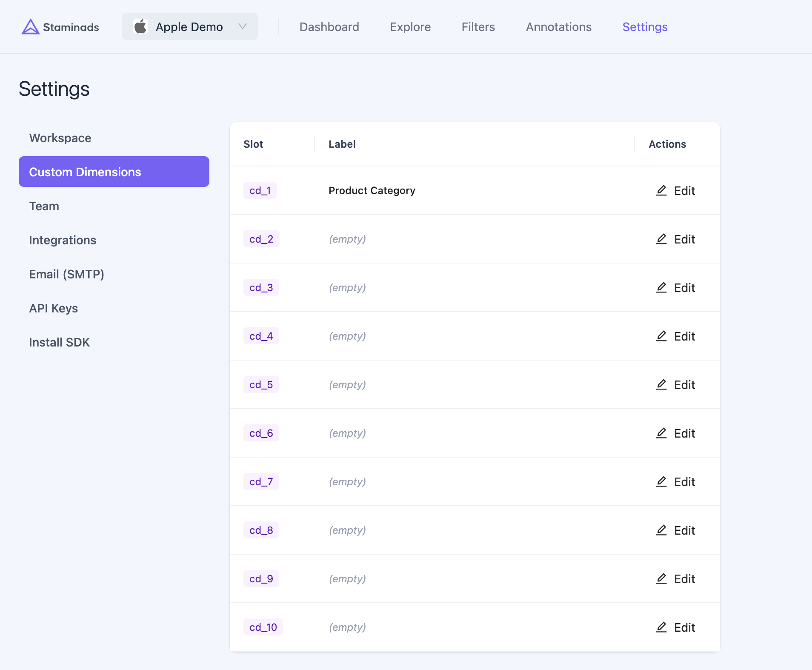This screenshot has width=812, height=670.
Task: Open the Dashboard tab
Action: coord(329,27)
